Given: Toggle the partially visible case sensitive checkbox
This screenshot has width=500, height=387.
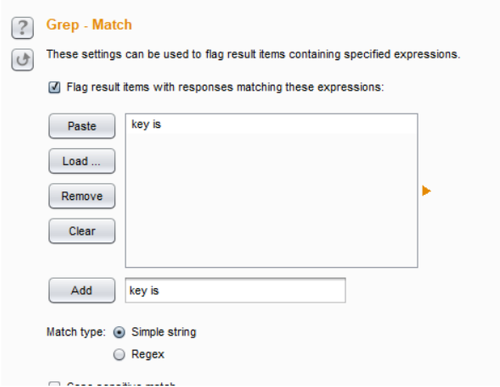Looking at the screenshot, I should click(x=54, y=385).
